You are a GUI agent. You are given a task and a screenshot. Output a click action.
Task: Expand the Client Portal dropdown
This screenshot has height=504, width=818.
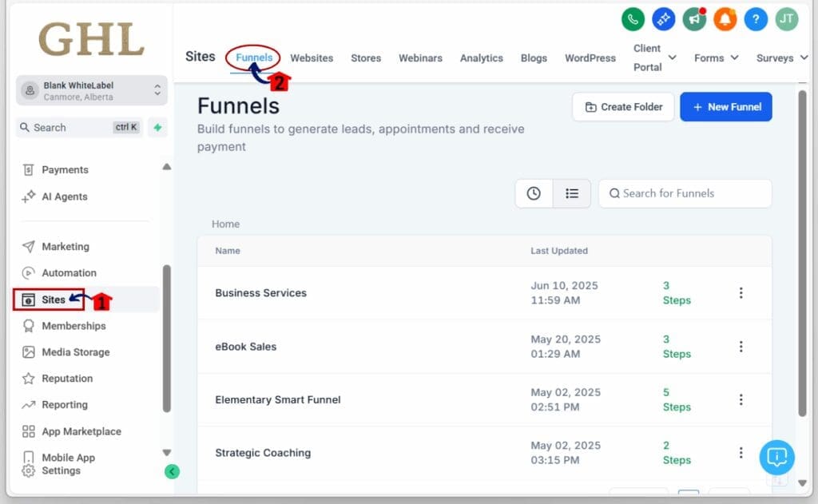click(655, 58)
